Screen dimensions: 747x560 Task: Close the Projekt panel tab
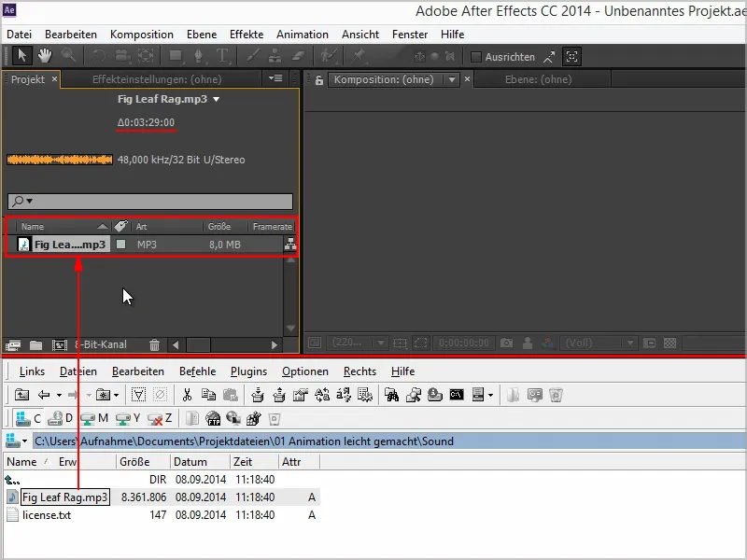[x=54, y=78]
